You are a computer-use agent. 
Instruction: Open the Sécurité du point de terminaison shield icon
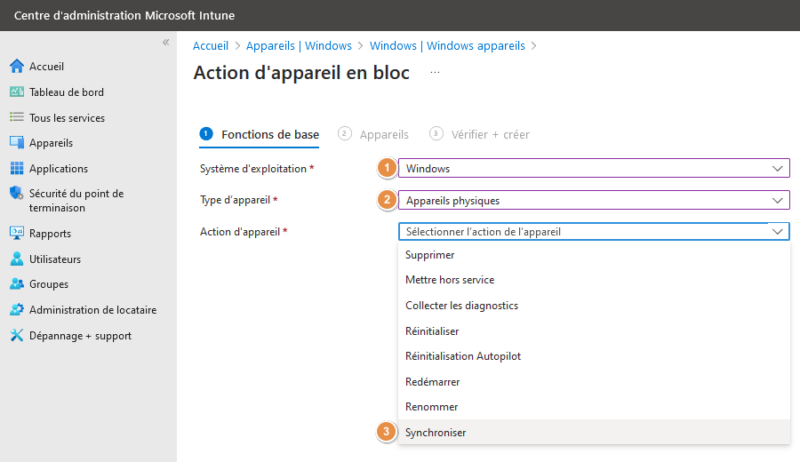click(x=16, y=194)
